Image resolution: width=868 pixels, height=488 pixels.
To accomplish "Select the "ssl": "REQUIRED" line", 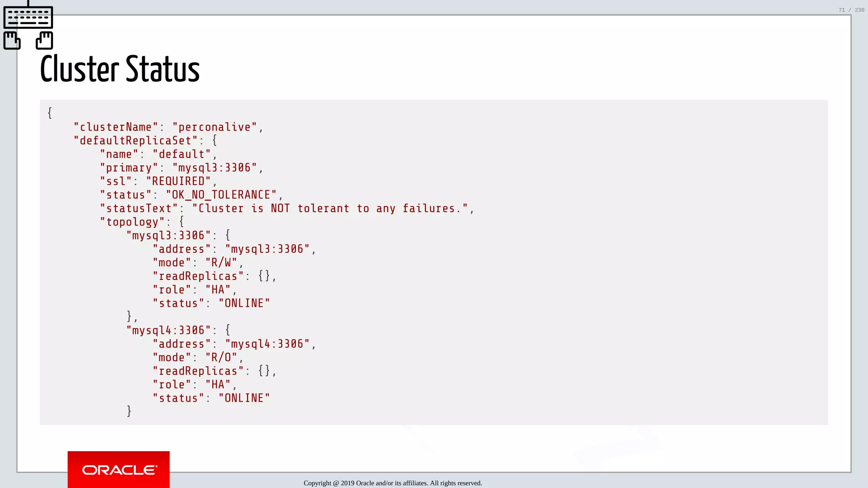I will (159, 181).
